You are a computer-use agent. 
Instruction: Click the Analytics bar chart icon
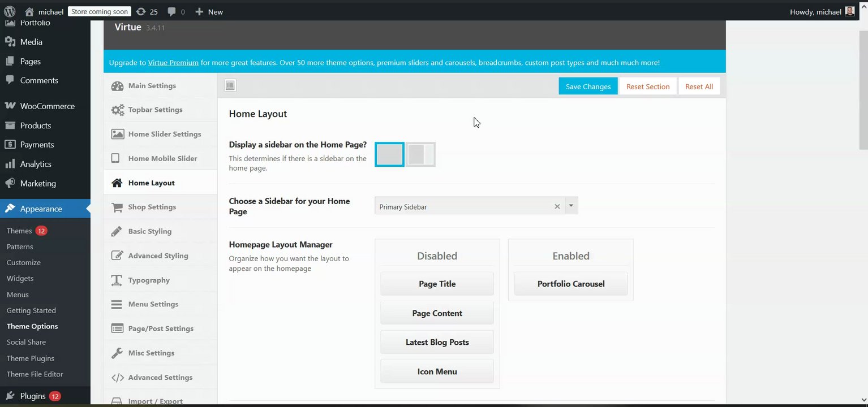click(x=10, y=164)
